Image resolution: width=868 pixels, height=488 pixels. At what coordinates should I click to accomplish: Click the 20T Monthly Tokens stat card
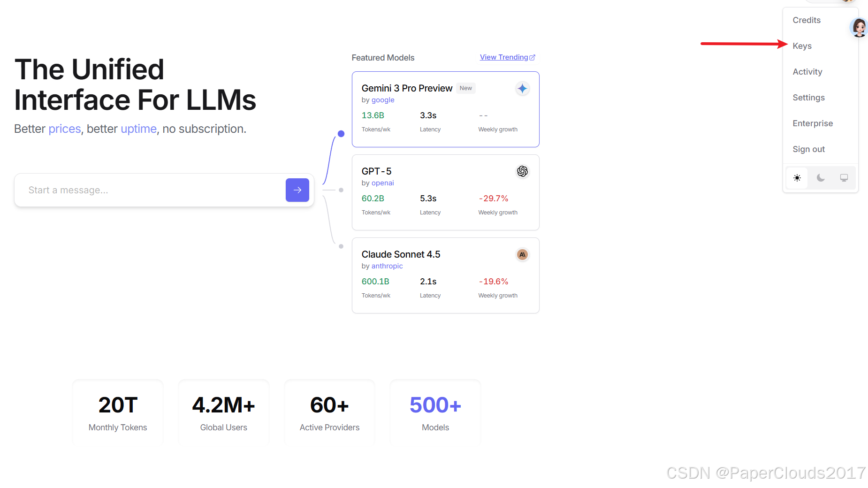pyautogui.click(x=118, y=412)
